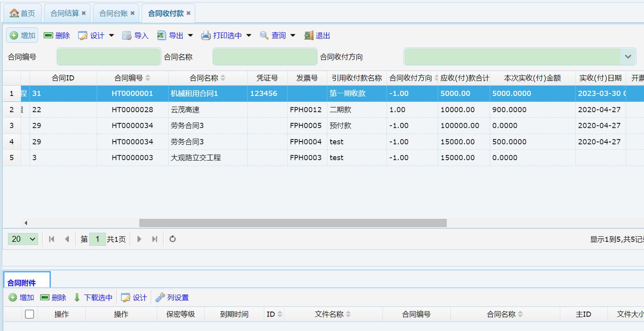Open 列设置 column settings
Viewport: 644px width, 331px height.
(x=172, y=297)
